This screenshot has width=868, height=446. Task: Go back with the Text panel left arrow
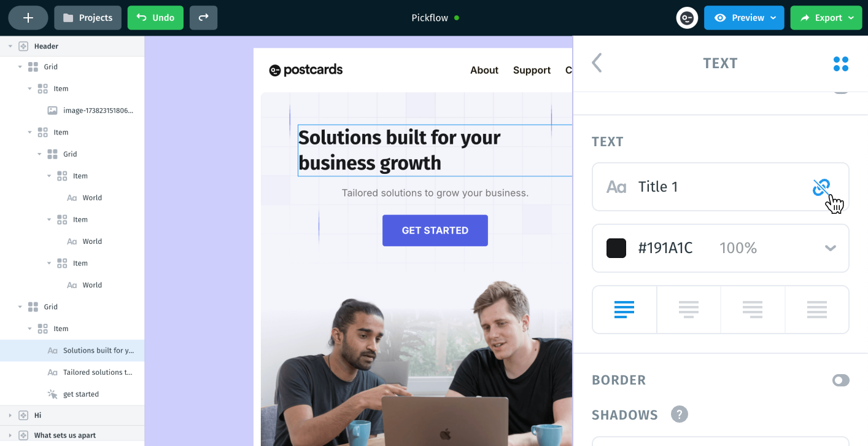coord(597,63)
